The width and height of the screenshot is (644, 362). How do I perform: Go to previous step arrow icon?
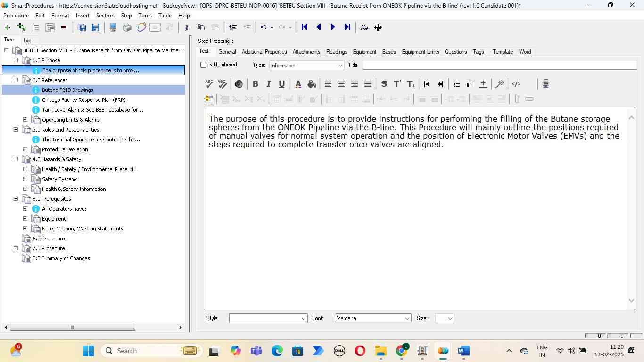coord(319,27)
